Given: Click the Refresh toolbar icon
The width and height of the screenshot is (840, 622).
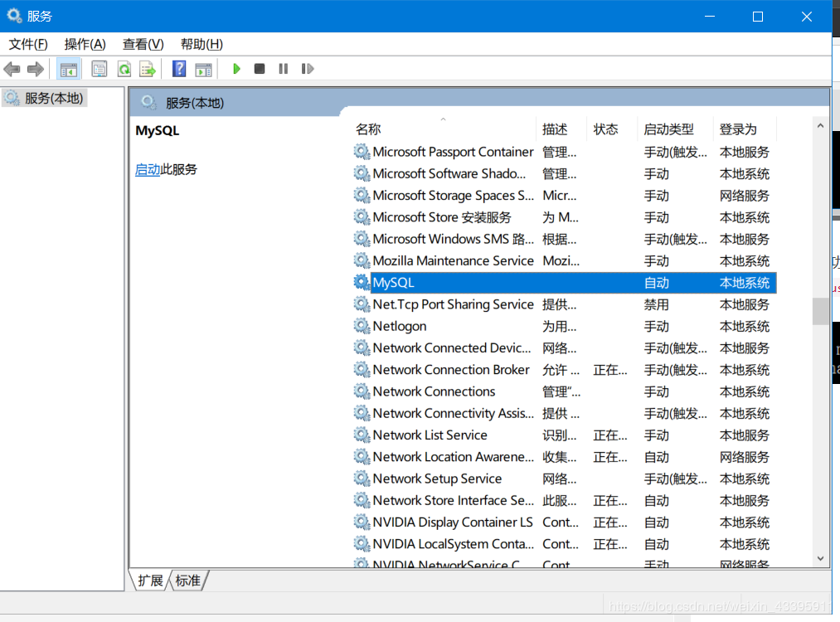Looking at the screenshot, I should (x=124, y=69).
